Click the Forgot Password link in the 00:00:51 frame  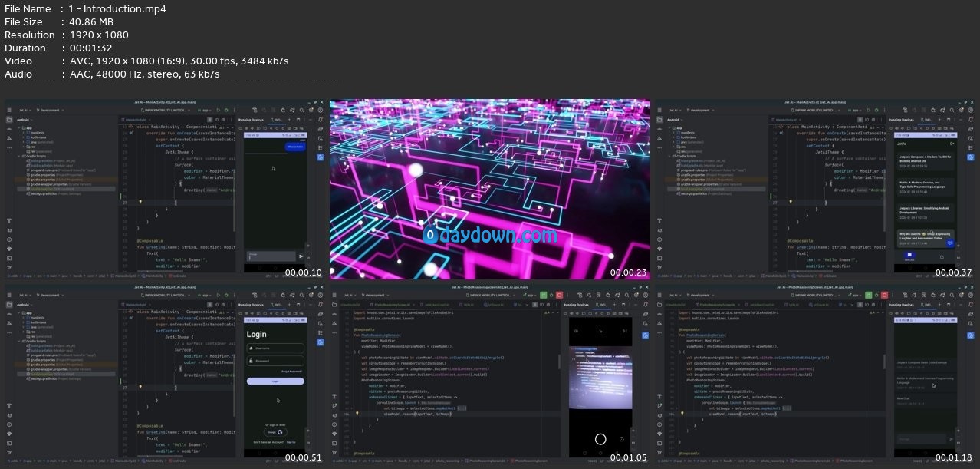click(292, 372)
